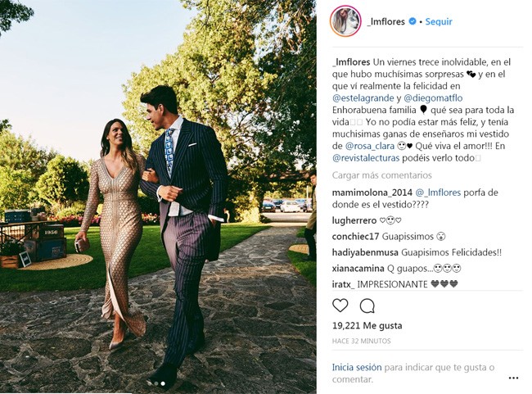Open the @diegomatflo mention link

(x=433, y=98)
